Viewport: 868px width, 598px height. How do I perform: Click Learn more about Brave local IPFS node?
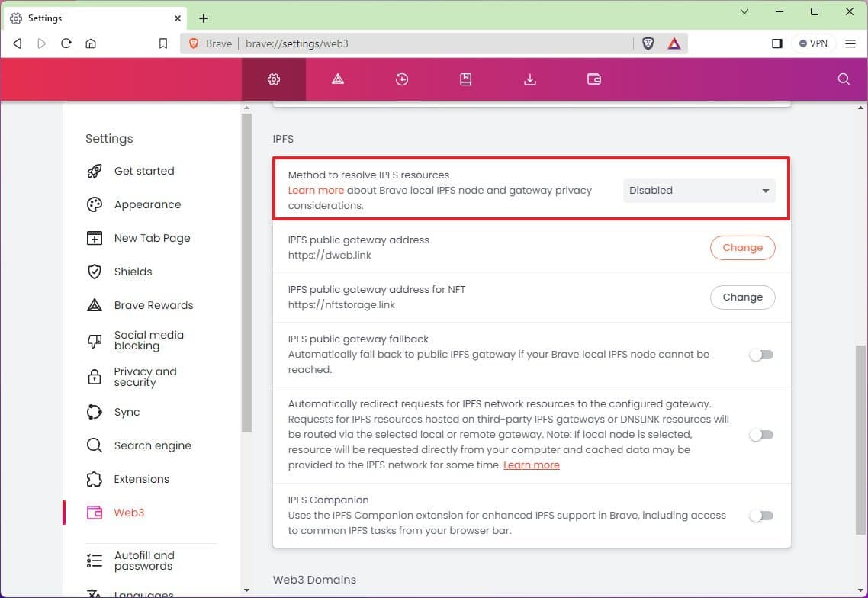(x=316, y=191)
